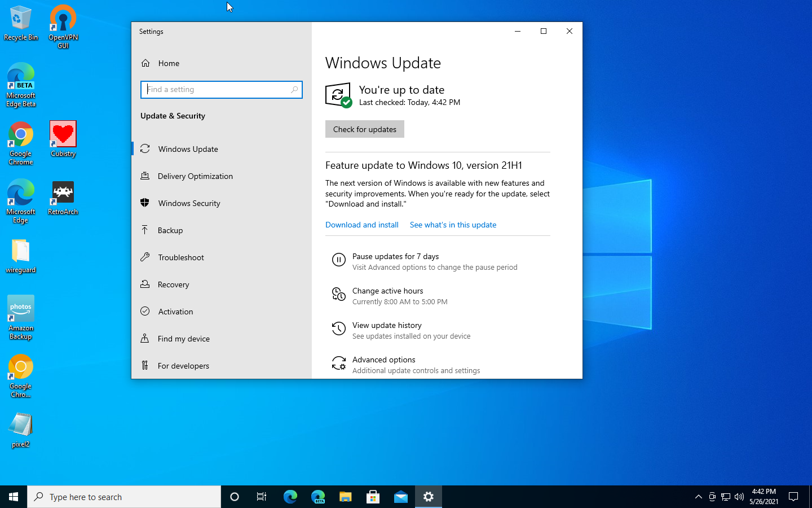Select Windows Security shield in sidebar
This screenshot has height=508, width=812.
point(145,203)
